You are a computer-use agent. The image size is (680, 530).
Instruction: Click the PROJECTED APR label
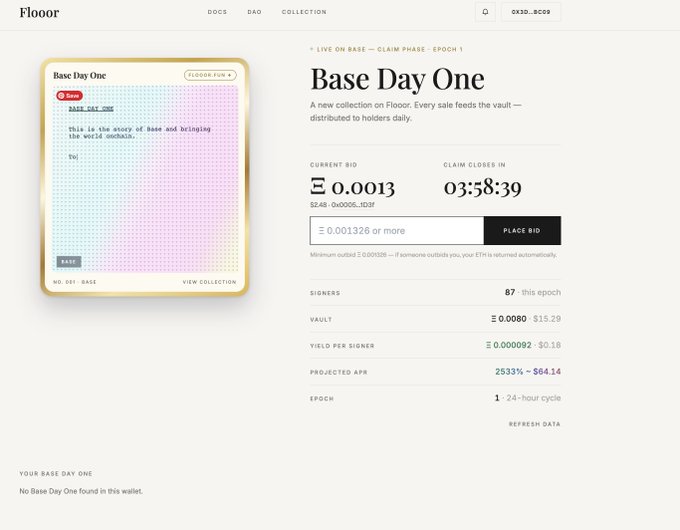(x=339, y=372)
